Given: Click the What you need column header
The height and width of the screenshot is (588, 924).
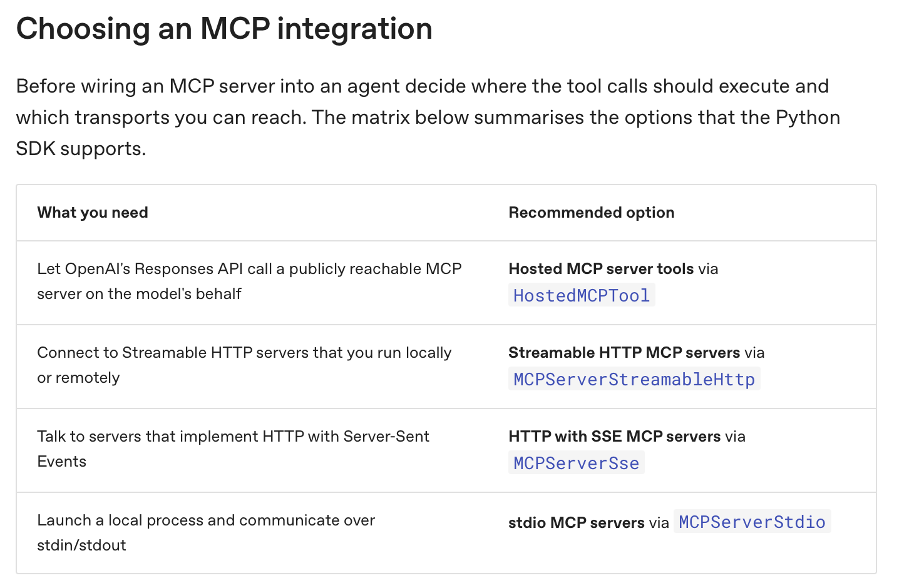Looking at the screenshot, I should click(93, 213).
